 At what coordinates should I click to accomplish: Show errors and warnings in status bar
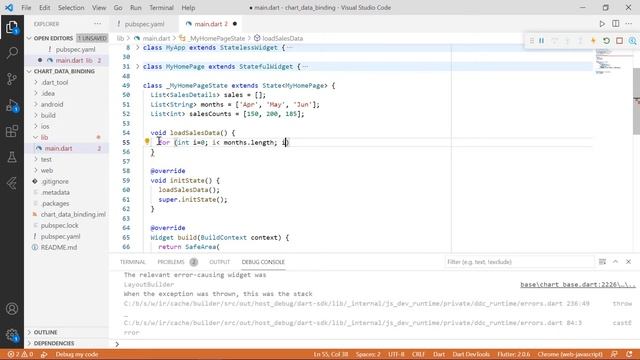click(x=20, y=354)
